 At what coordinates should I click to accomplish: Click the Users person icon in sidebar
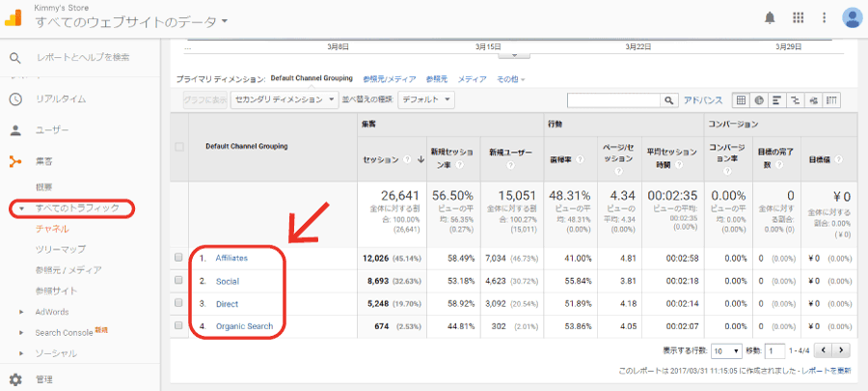pyautogui.click(x=15, y=130)
